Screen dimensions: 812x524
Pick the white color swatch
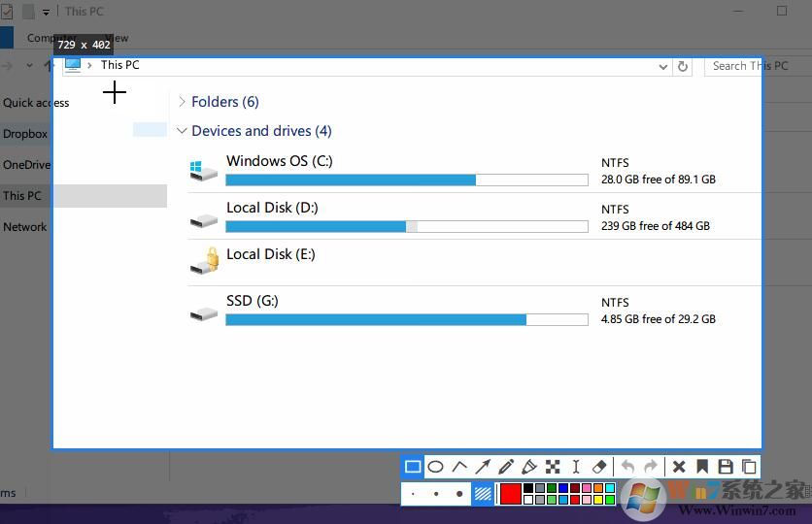(528, 500)
